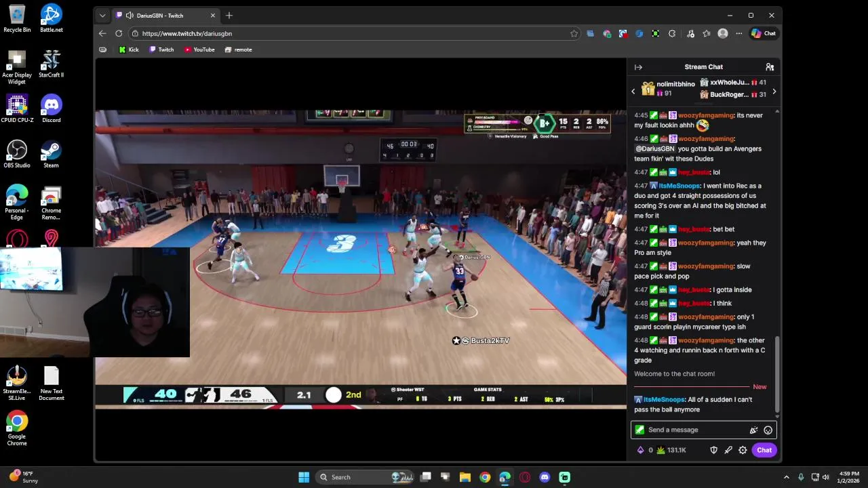Open YouTube bookmark
This screenshot has width=868, height=488.
(199, 49)
